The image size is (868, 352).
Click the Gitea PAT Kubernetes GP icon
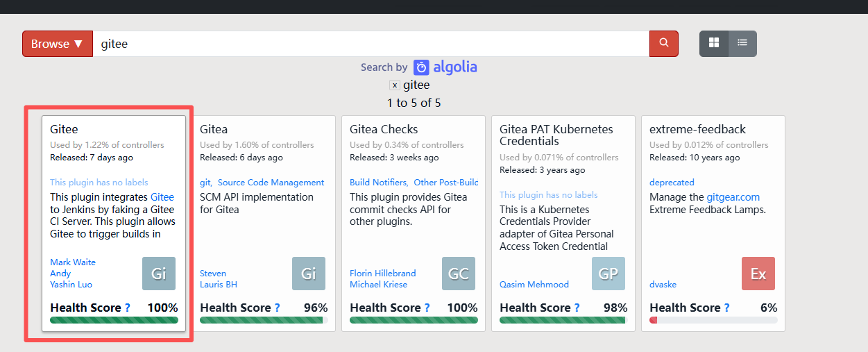point(609,274)
